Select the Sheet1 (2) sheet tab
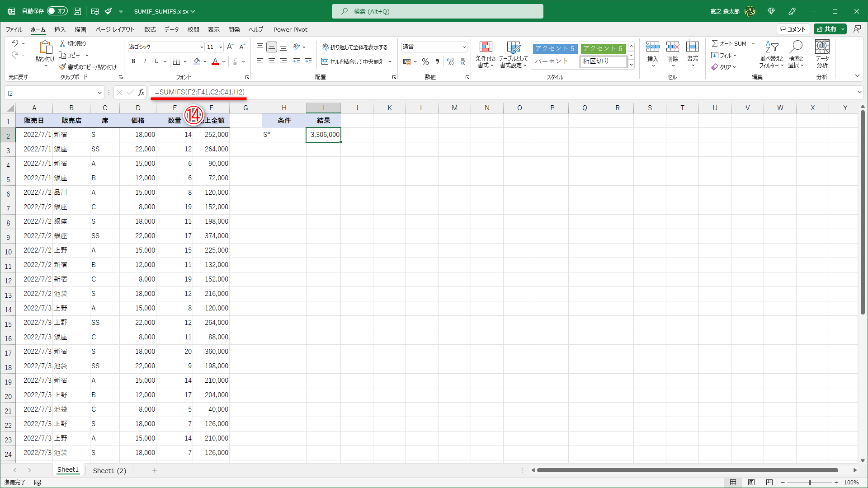 point(109,470)
